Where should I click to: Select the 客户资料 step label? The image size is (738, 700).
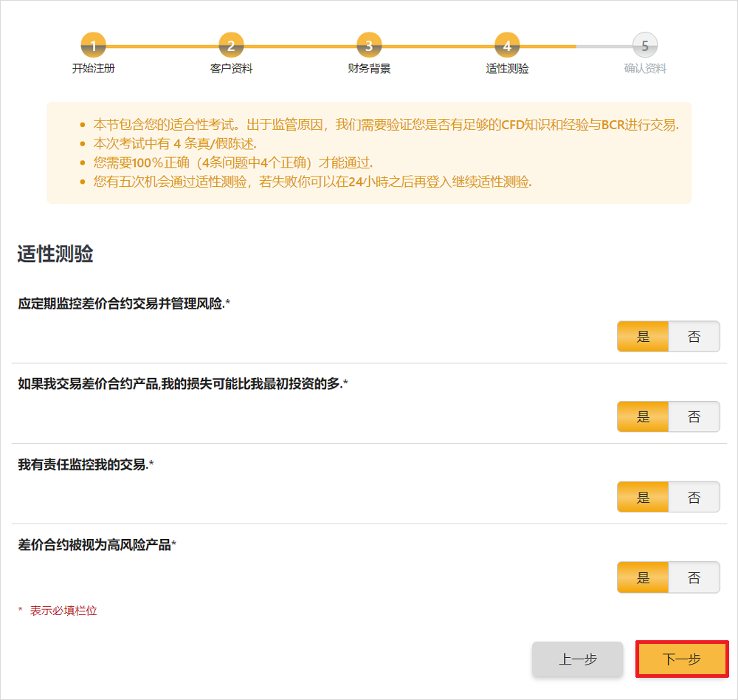tap(230, 69)
